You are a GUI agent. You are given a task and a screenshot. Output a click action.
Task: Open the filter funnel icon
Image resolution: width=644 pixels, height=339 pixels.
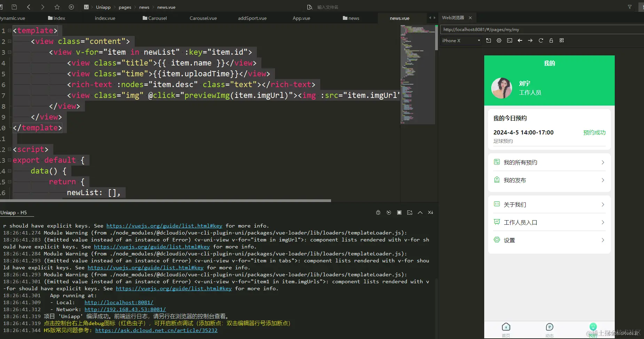click(x=630, y=7)
